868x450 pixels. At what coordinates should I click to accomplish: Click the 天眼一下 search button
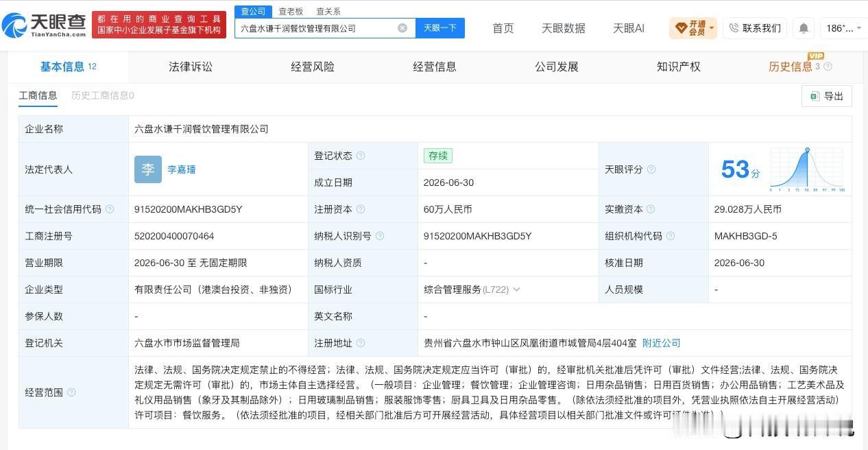point(440,28)
